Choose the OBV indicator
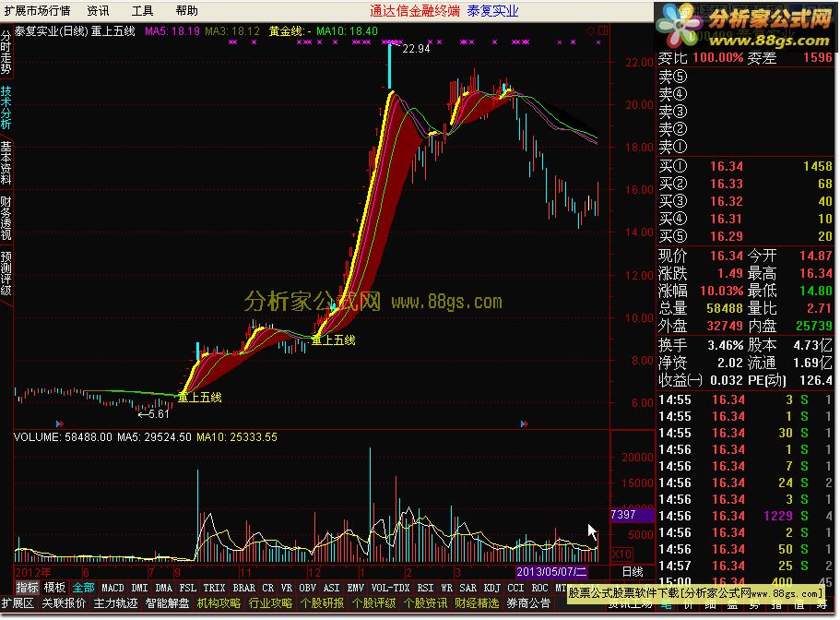The image size is (840, 620). pos(307,588)
